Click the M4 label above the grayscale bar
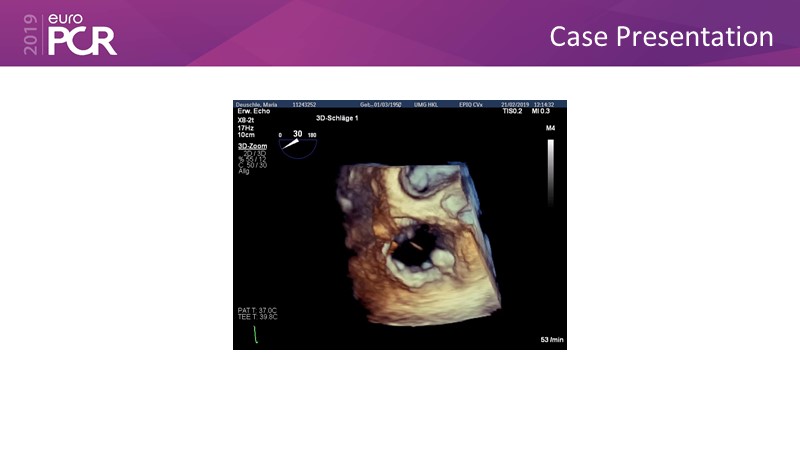 click(550, 130)
